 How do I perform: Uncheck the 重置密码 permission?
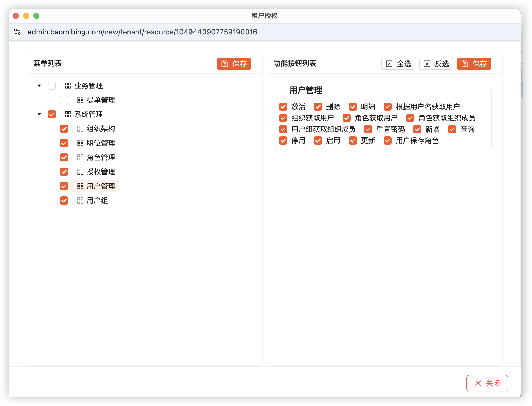pyautogui.click(x=368, y=129)
